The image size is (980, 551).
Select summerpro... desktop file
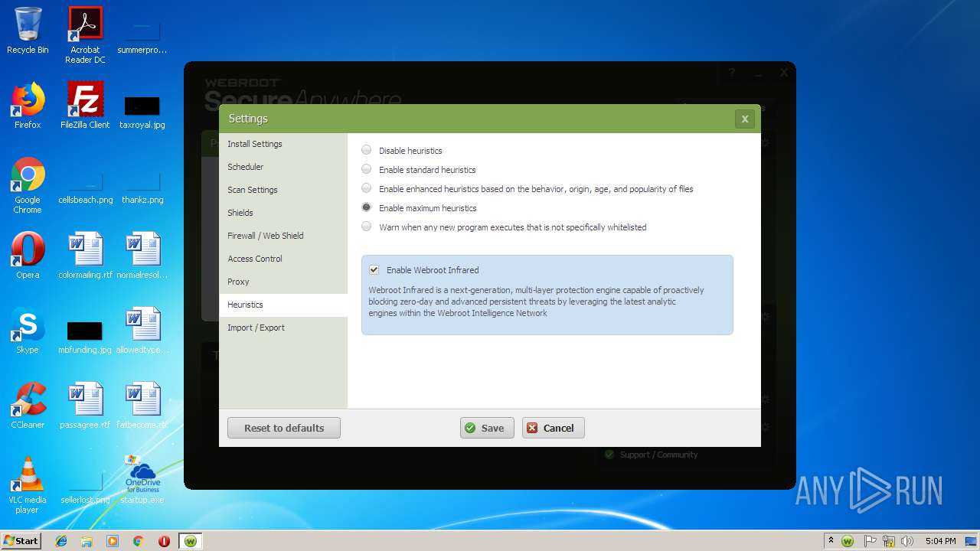(142, 38)
